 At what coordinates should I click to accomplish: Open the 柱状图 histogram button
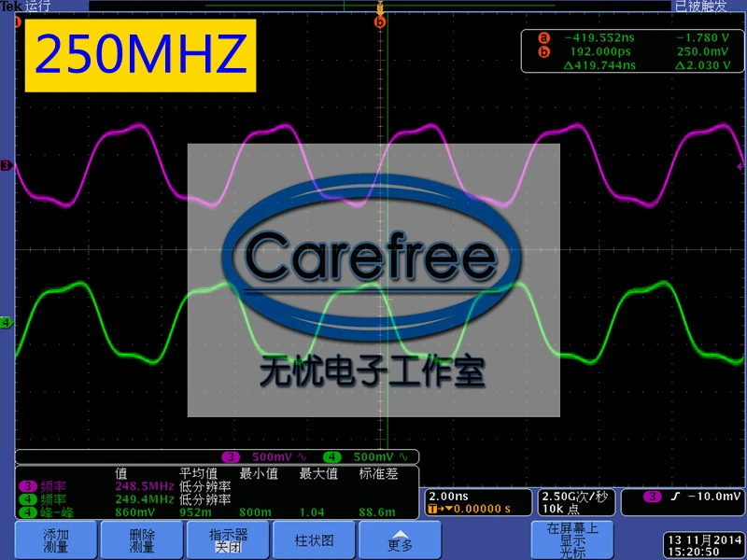[314, 540]
